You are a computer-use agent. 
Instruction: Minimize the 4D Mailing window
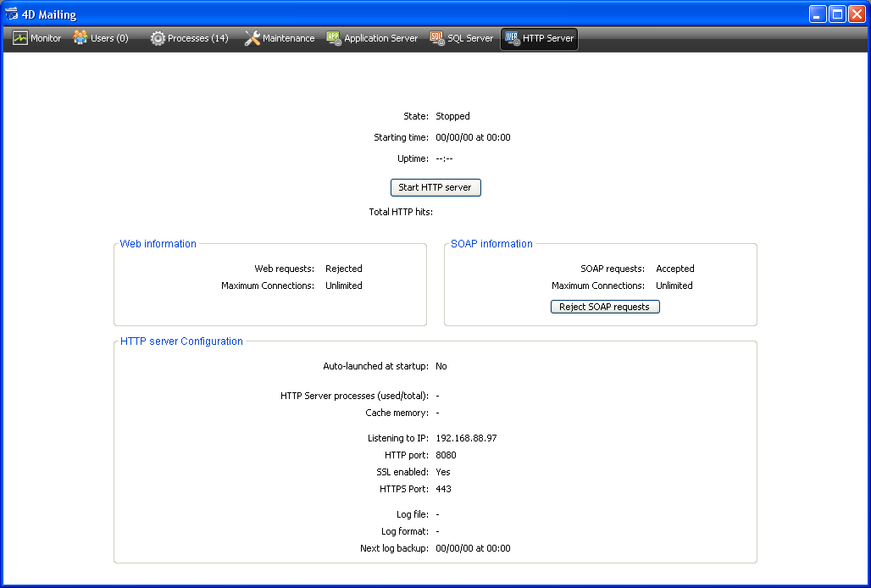[x=818, y=14]
